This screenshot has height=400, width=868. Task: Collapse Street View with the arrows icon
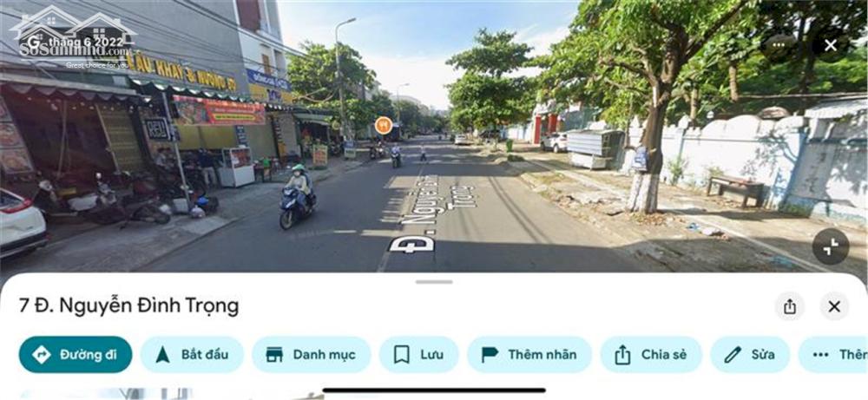[x=831, y=246]
